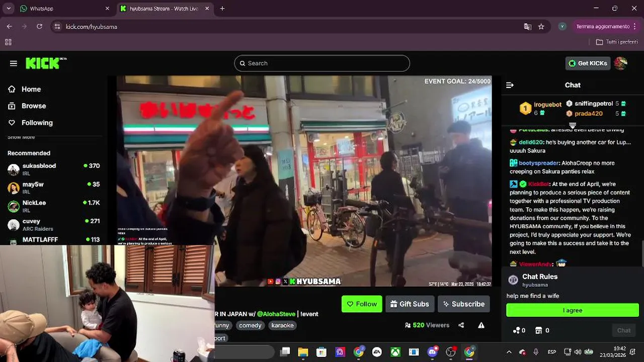This screenshot has width=644, height=362.
Task: Open Task View on taskbar
Action: click(x=285, y=352)
